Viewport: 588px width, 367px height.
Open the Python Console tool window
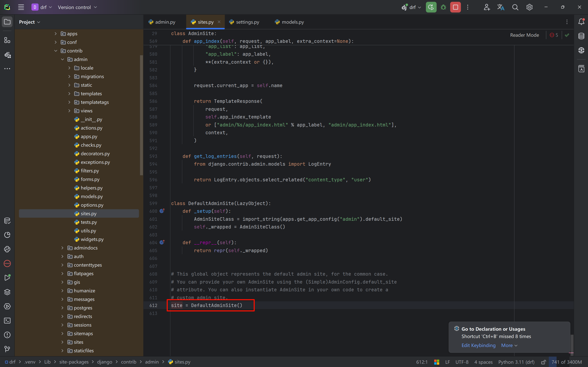tap(7, 249)
